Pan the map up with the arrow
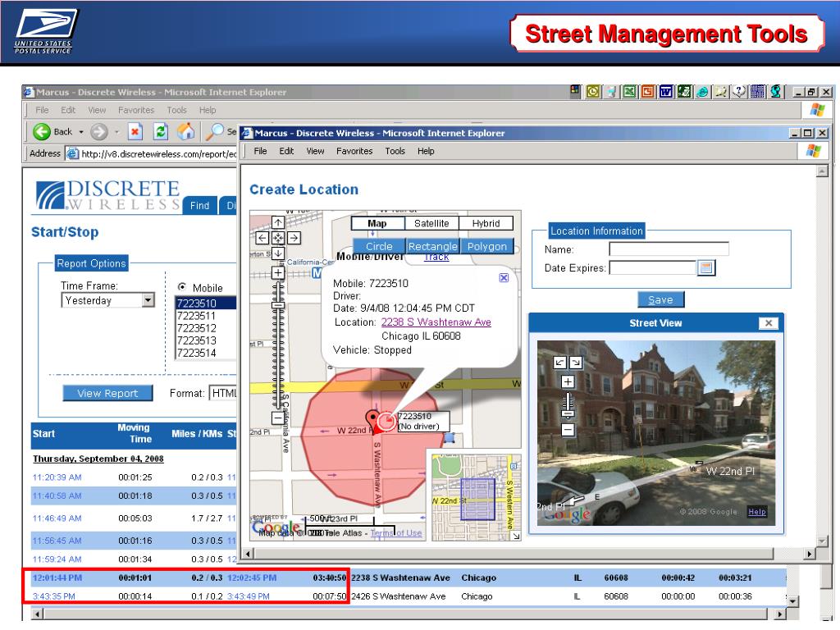This screenshot has height=630, width=840. [x=278, y=222]
